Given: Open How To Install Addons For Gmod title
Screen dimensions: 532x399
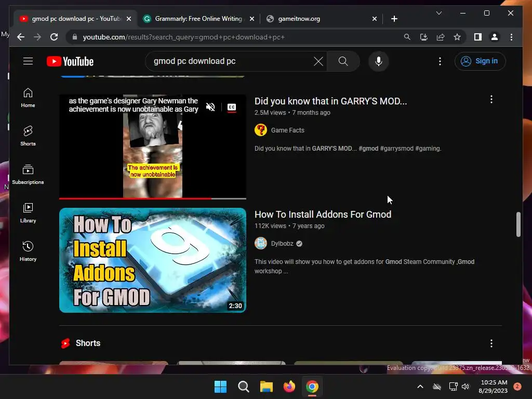Looking at the screenshot, I should (323, 215).
